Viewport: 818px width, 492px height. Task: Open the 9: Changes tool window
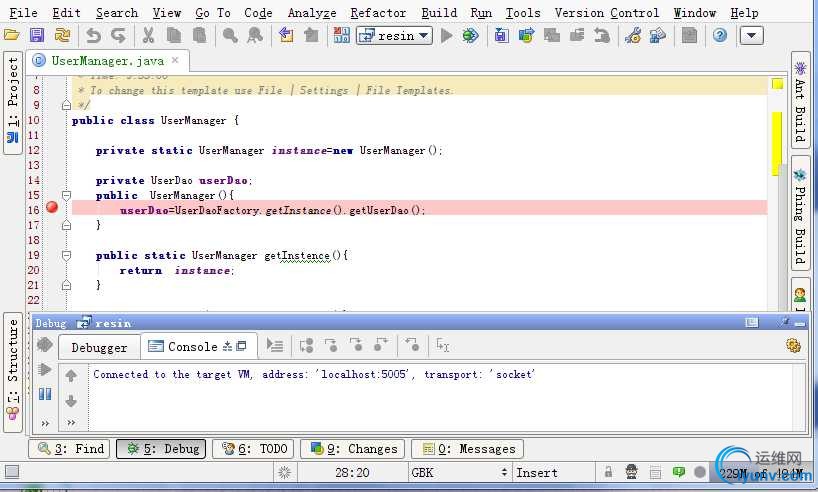(353, 449)
